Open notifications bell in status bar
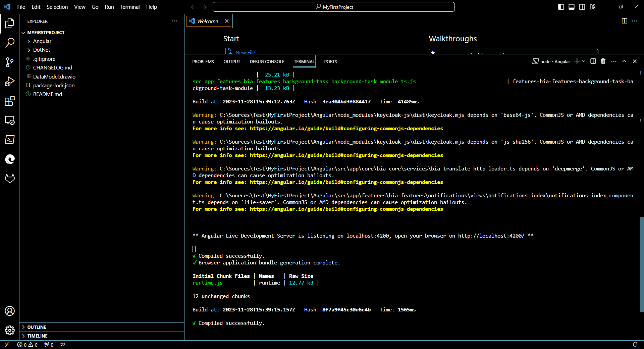The image size is (644, 349). point(635,345)
